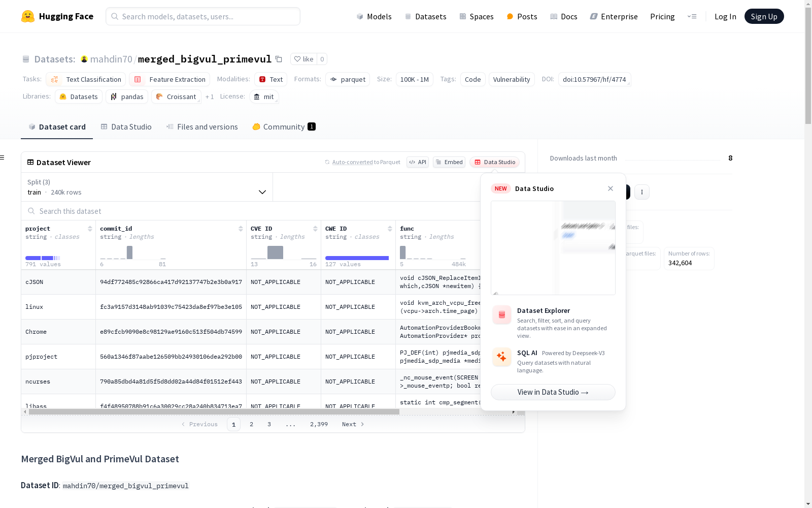Open the Data Studio tab
The image size is (812, 508).
[126, 127]
